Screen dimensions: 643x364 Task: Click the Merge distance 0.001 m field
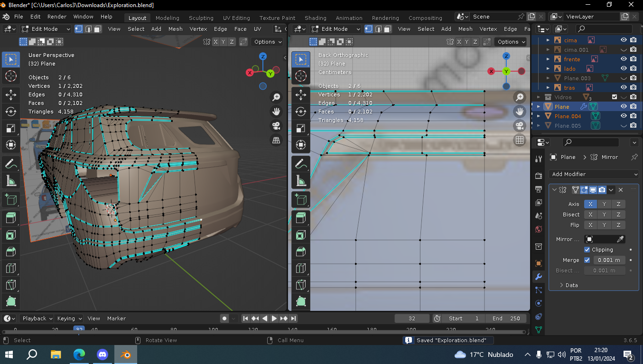tap(609, 260)
